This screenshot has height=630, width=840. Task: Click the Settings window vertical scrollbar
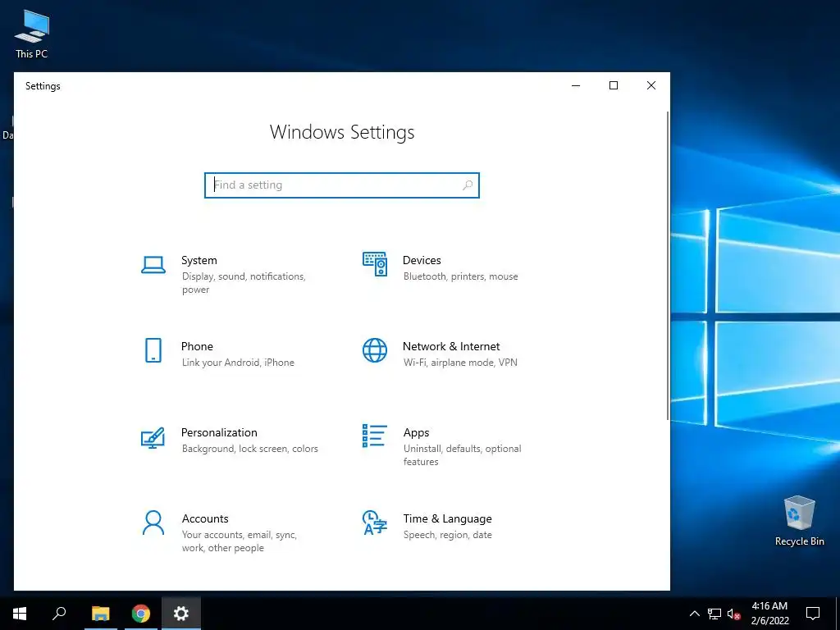coord(668,265)
